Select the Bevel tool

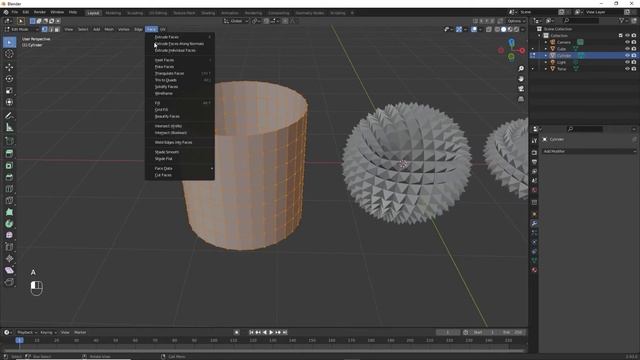click(x=9, y=177)
